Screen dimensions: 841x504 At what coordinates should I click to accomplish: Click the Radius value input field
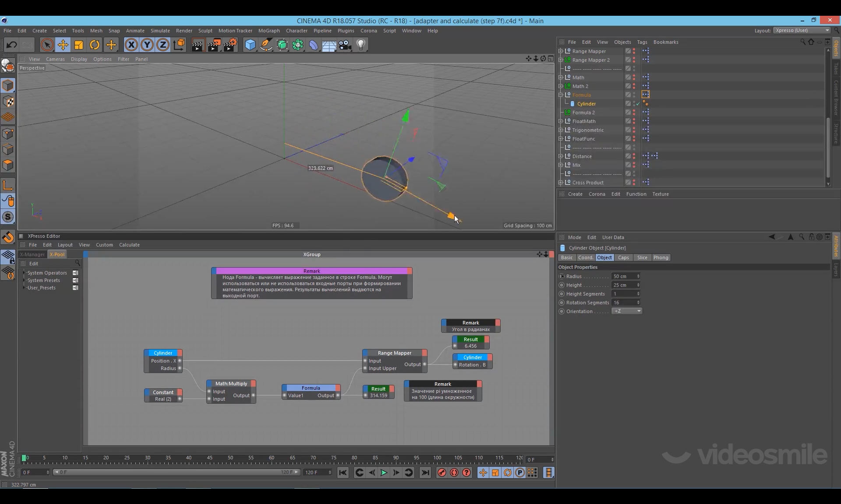pos(624,276)
